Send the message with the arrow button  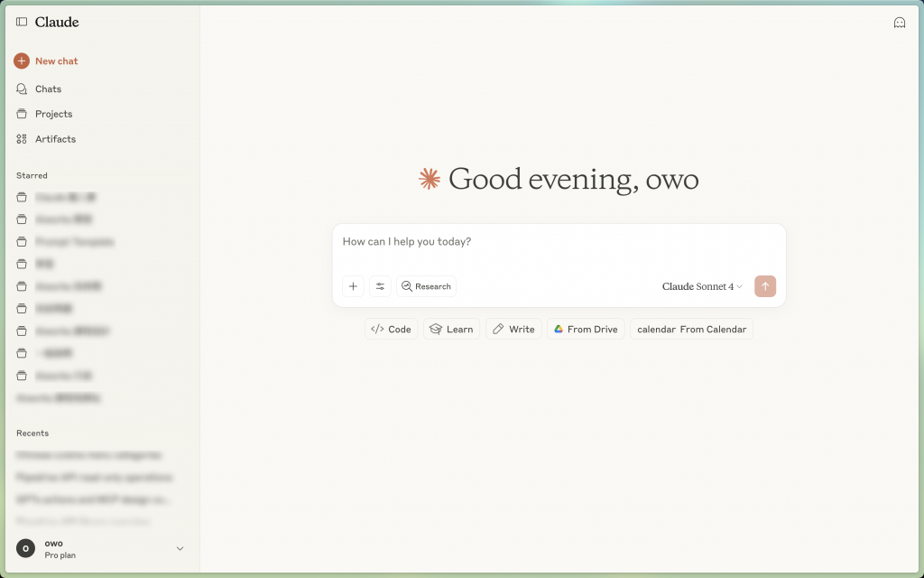coord(765,286)
